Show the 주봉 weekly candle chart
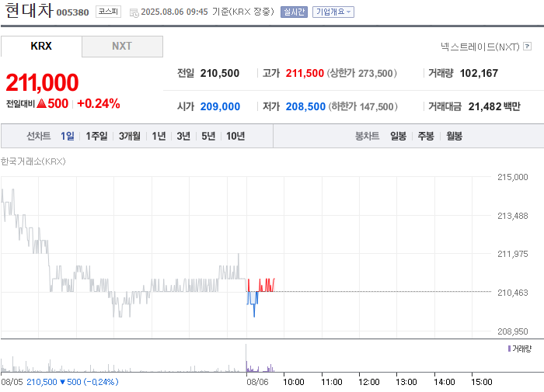Image resolution: width=544 pixels, height=392 pixels. (x=426, y=136)
